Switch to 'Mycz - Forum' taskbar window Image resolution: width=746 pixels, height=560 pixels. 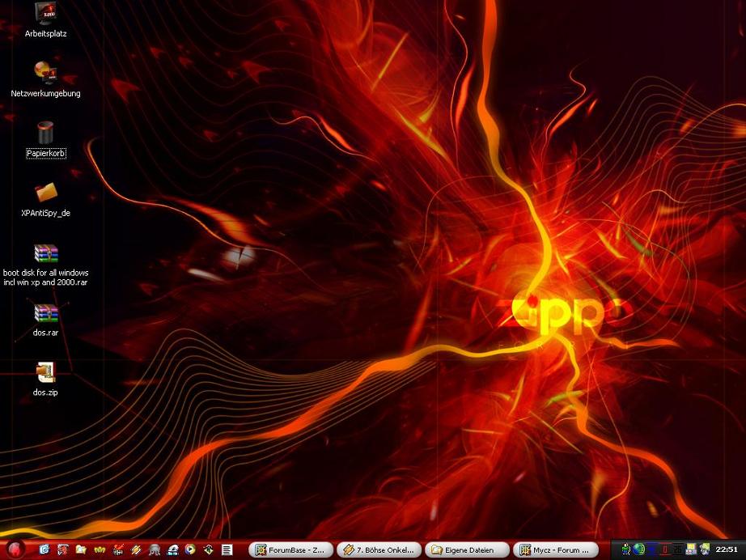(x=556, y=550)
